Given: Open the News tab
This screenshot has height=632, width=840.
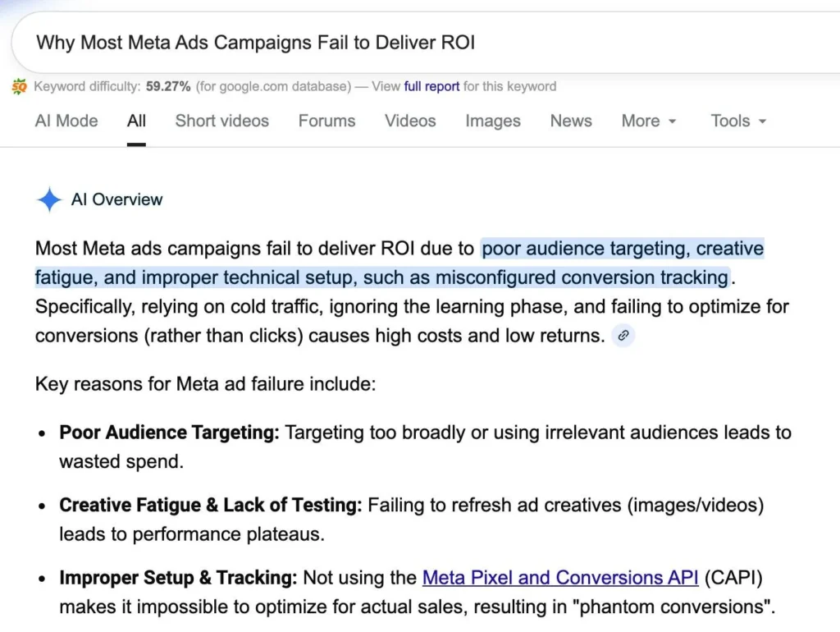Looking at the screenshot, I should [x=571, y=121].
